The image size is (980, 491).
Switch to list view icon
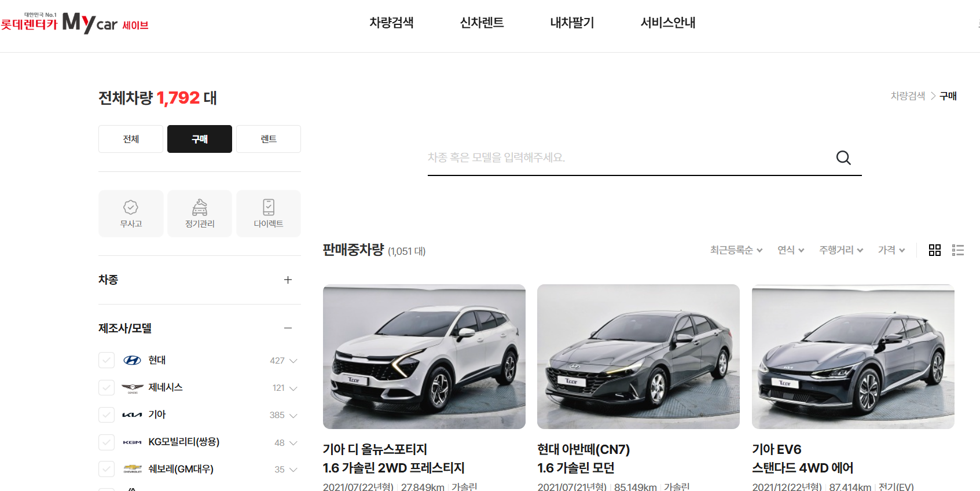pos(958,250)
